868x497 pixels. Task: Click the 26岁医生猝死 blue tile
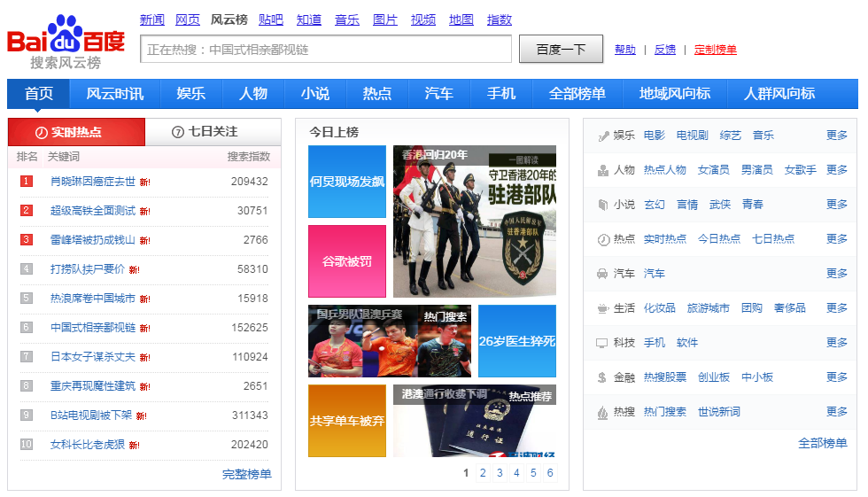click(517, 341)
